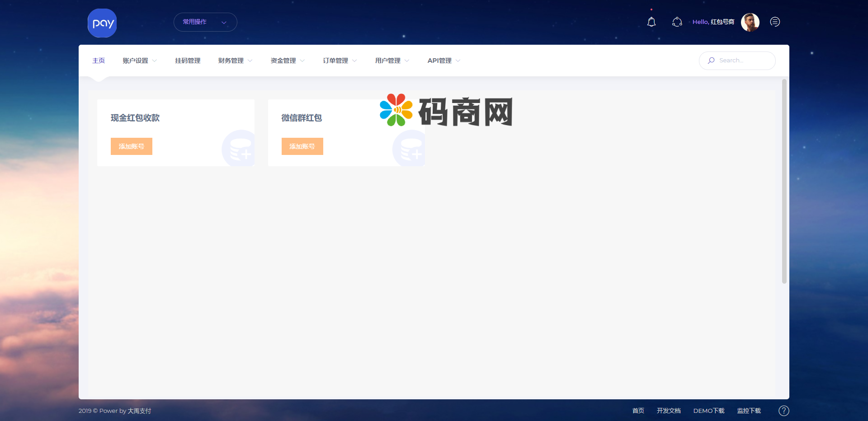Open the 资金管理 dropdown menu

[x=287, y=61]
